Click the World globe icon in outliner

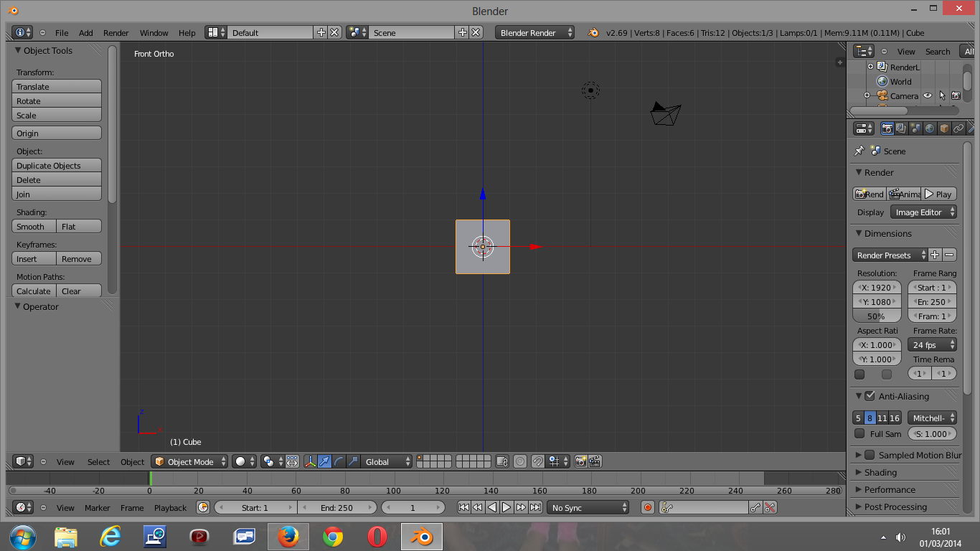pyautogui.click(x=882, y=81)
